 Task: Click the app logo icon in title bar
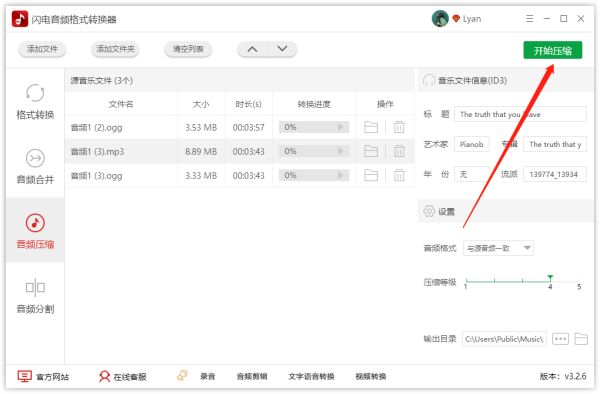[x=20, y=19]
